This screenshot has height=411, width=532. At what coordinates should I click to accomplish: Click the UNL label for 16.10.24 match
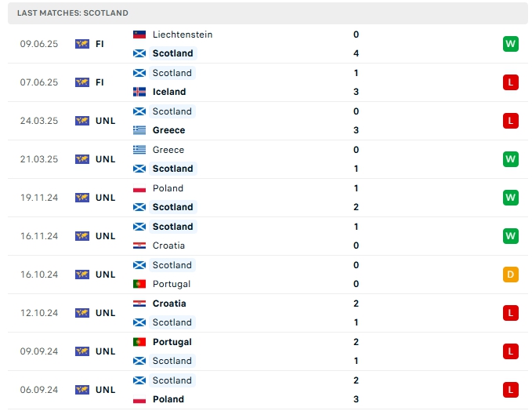click(x=106, y=275)
